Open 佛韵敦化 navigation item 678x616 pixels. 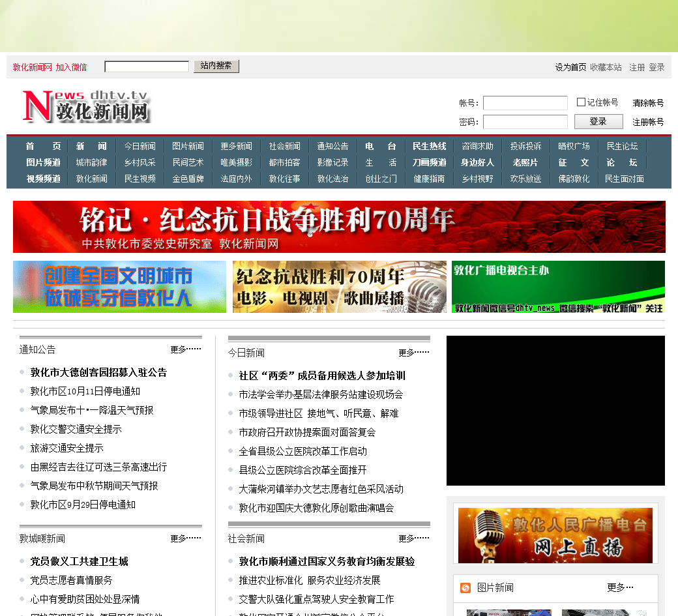coord(574,179)
